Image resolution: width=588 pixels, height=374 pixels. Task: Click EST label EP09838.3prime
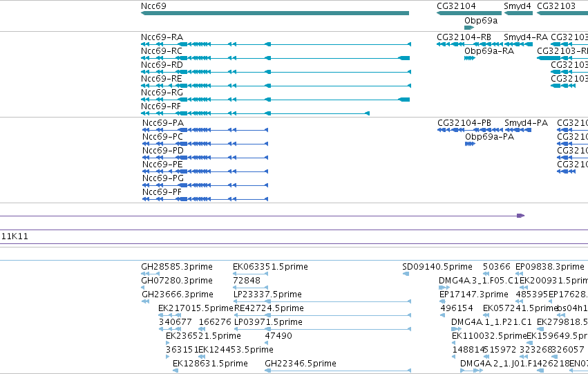click(x=550, y=267)
